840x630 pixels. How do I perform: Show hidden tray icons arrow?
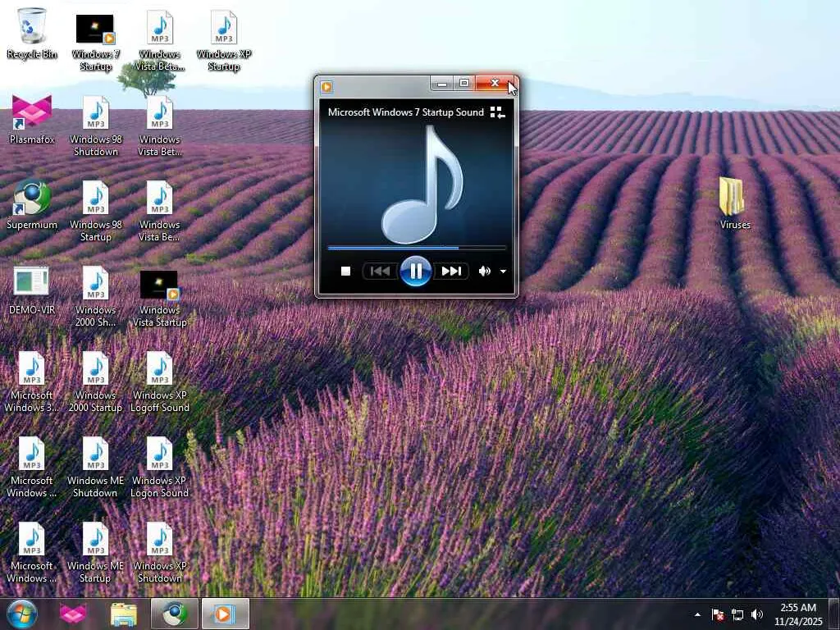[697, 614]
